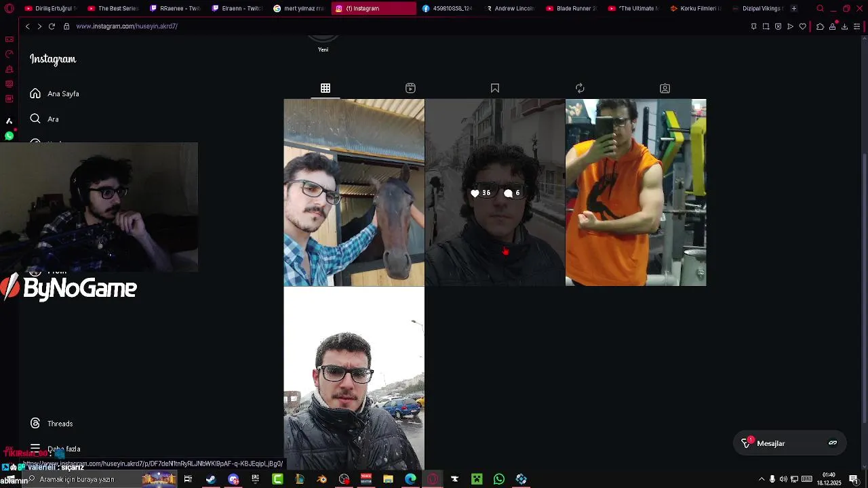Open the taskbar clock and date
This screenshot has width=868, height=488.
tap(829, 479)
